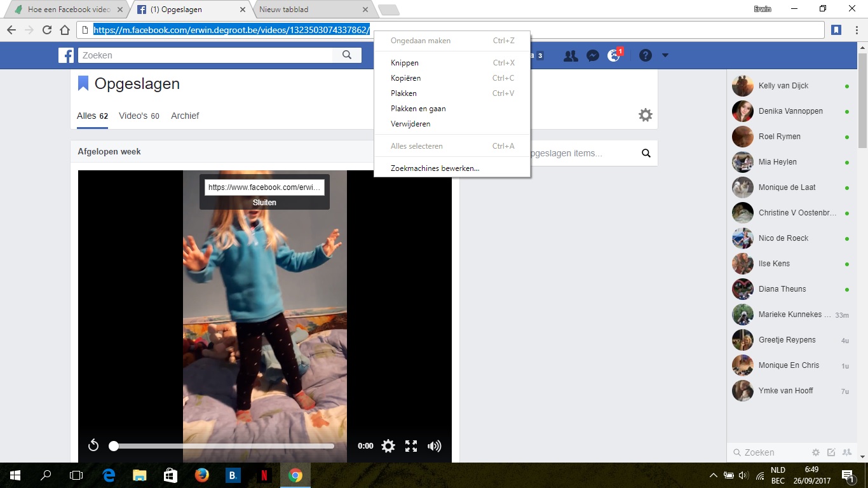This screenshot has height=488, width=868.
Task: Open the video quality settings gear
Action: [x=388, y=446]
